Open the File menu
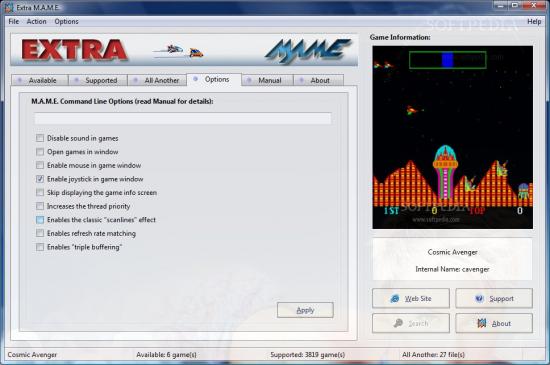The image size is (550, 365). pos(14,21)
